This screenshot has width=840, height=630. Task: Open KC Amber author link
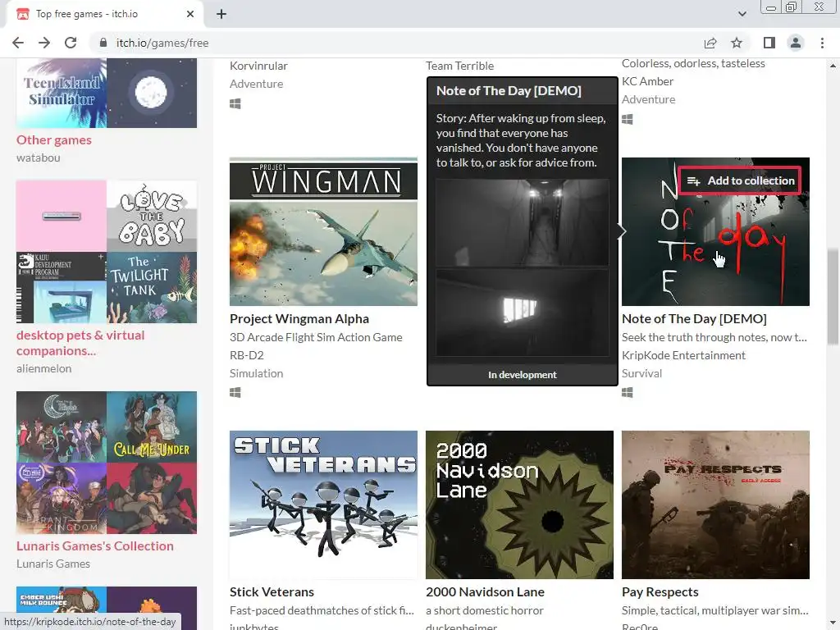click(x=647, y=81)
